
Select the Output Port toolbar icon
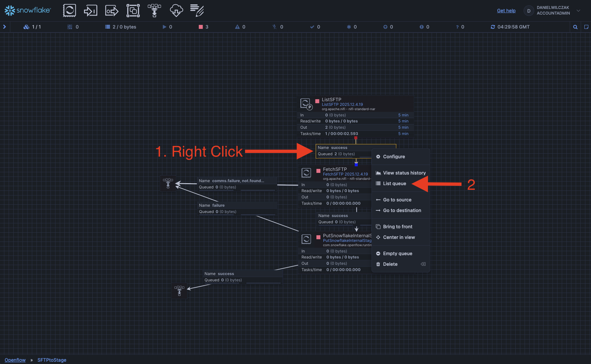[112, 11]
